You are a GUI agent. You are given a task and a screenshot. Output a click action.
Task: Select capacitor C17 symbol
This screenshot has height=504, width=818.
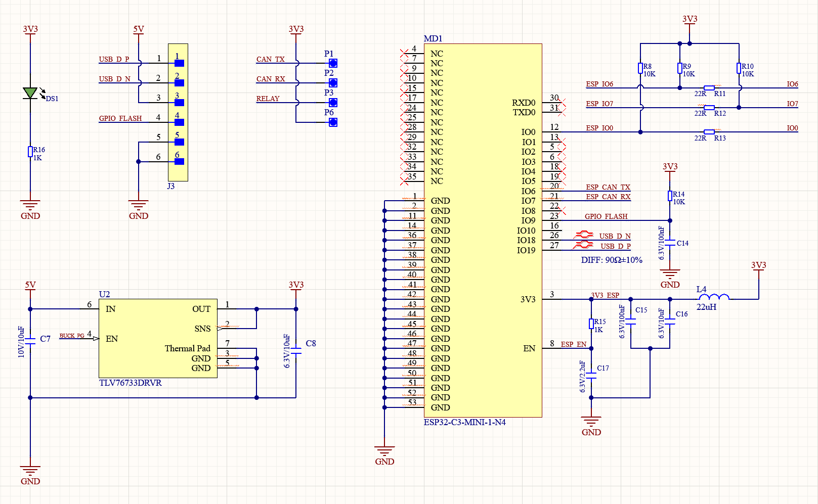[591, 376]
